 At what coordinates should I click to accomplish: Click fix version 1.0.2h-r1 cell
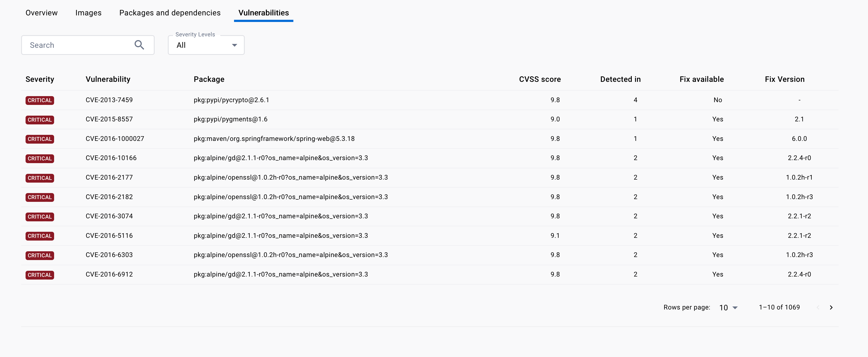click(799, 177)
